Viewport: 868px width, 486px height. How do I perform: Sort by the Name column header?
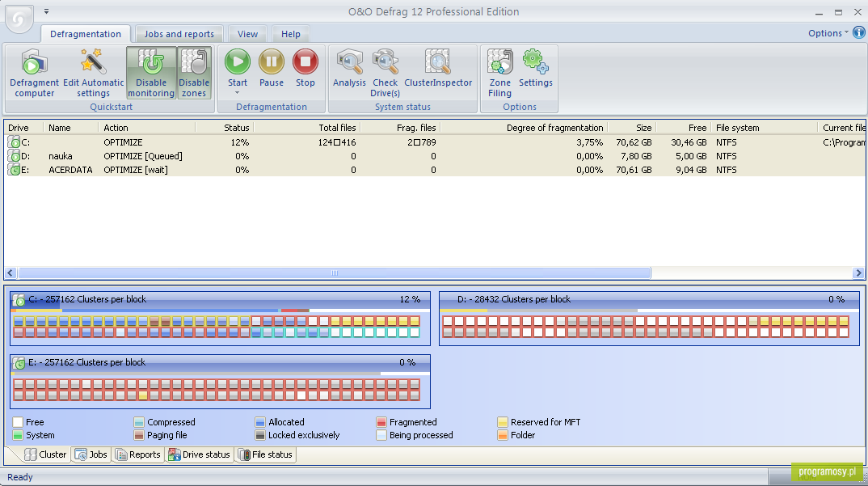point(71,128)
